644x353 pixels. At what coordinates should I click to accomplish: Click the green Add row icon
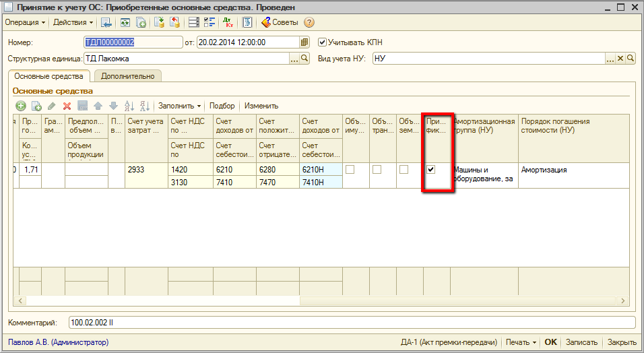click(x=21, y=106)
